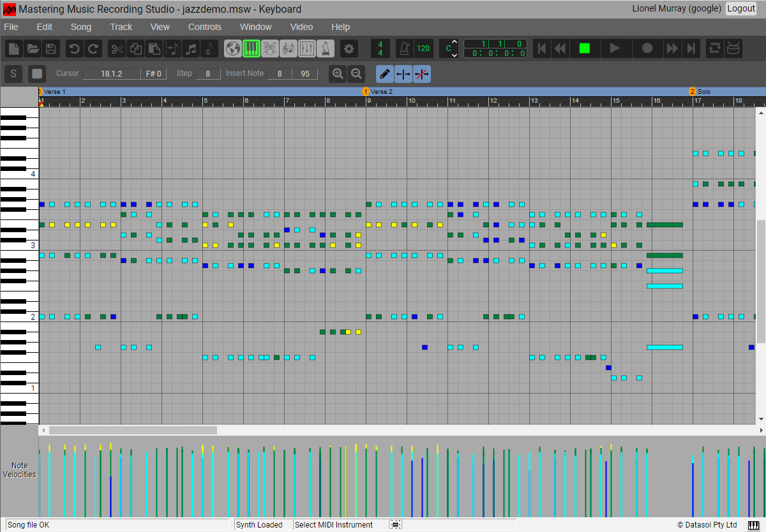Viewport: 766px width, 532px height.
Task: Click the horizontal scrollbar thumb
Action: (x=133, y=431)
